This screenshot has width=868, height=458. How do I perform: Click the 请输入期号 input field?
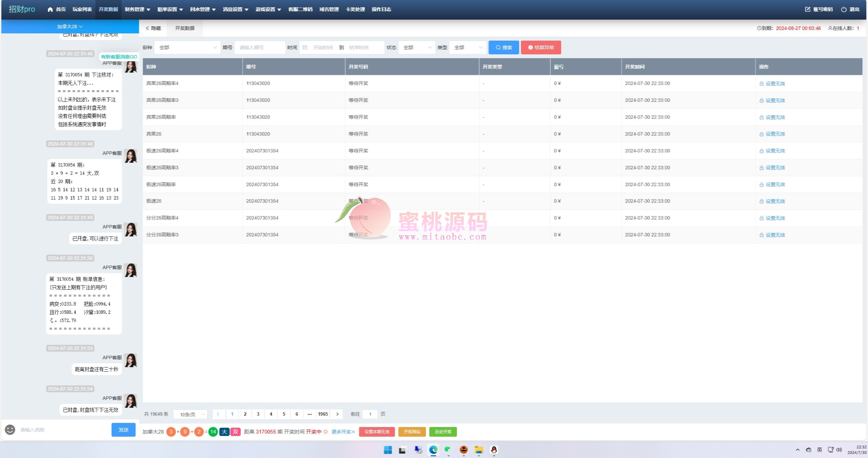click(x=260, y=47)
